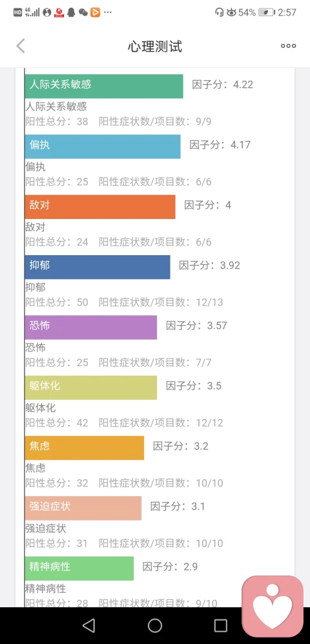Tap Android home circle button
Image resolution: width=310 pixels, height=644 pixels.
[x=155, y=625]
